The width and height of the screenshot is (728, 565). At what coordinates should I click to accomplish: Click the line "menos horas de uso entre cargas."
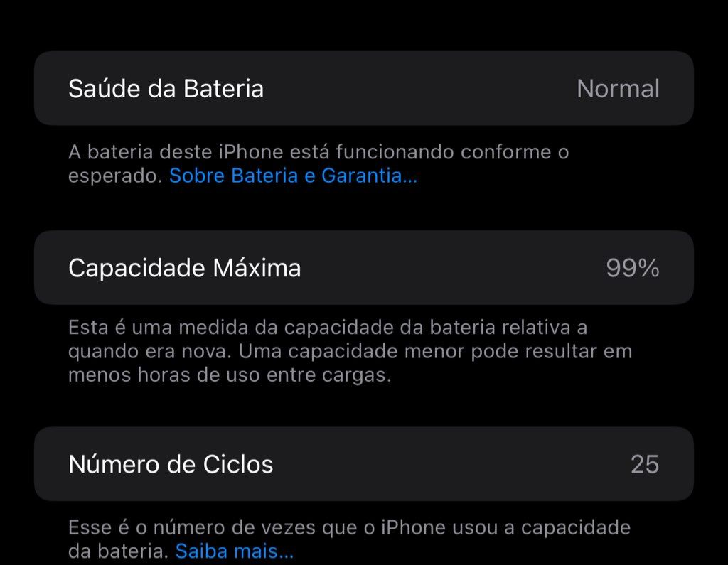point(230,375)
